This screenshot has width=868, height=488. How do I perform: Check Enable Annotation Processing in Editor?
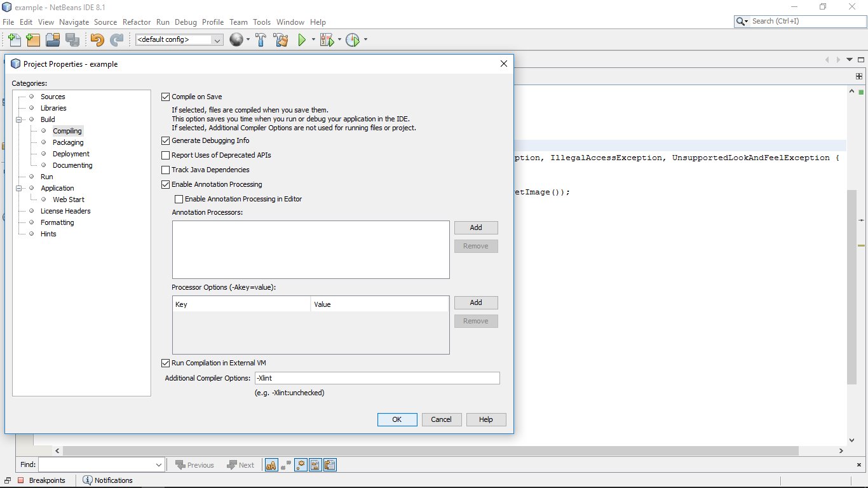(179, 199)
